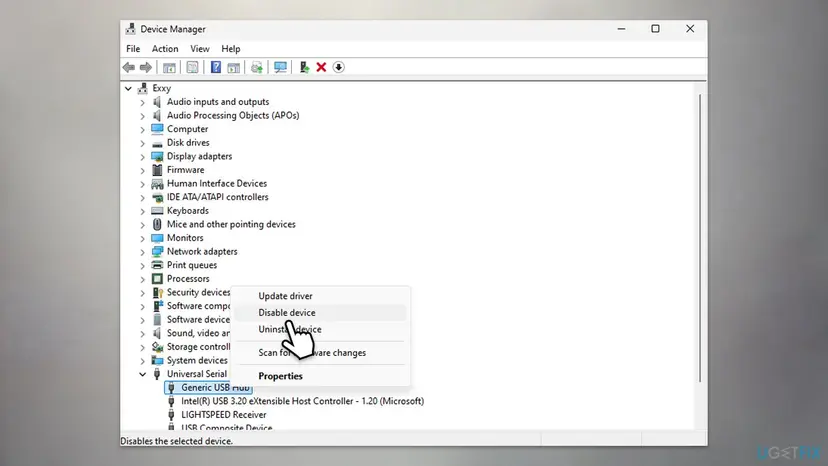Image resolution: width=828 pixels, height=466 pixels.
Task: Close the Device Manager window
Action: click(x=690, y=29)
